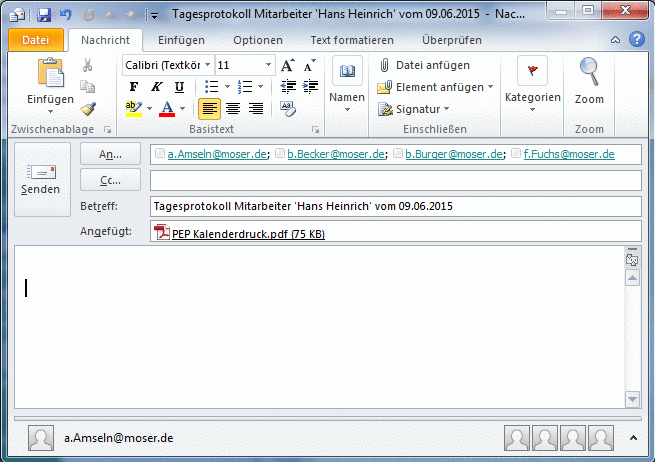Click a.Amseln contact photo in people pane
The image size is (655, 462).
click(41, 438)
